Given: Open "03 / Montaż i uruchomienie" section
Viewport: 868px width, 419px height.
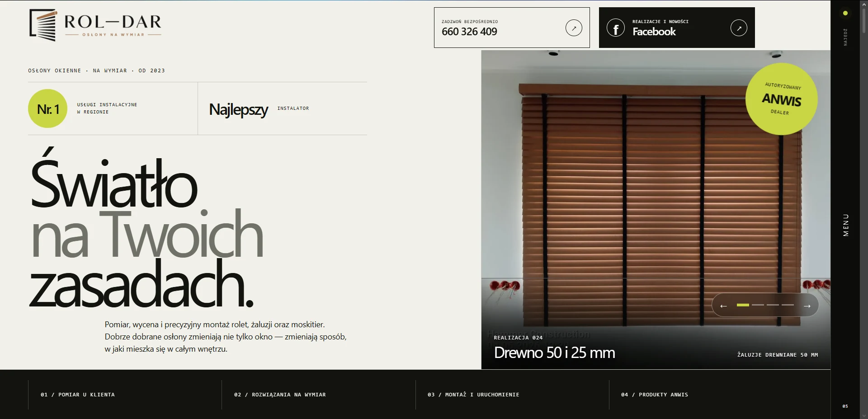Looking at the screenshot, I should 473,395.
